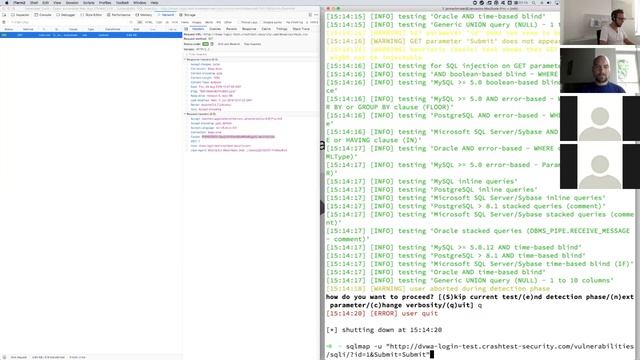Clear the network log with trash icon
Viewport: 640px width, 360px height.
[4, 22]
